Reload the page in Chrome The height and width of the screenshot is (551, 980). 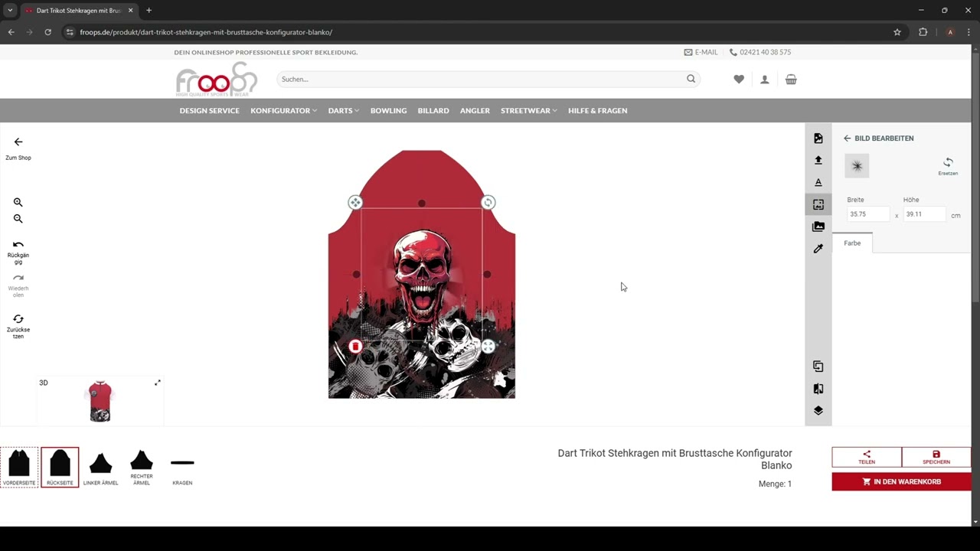(47, 32)
